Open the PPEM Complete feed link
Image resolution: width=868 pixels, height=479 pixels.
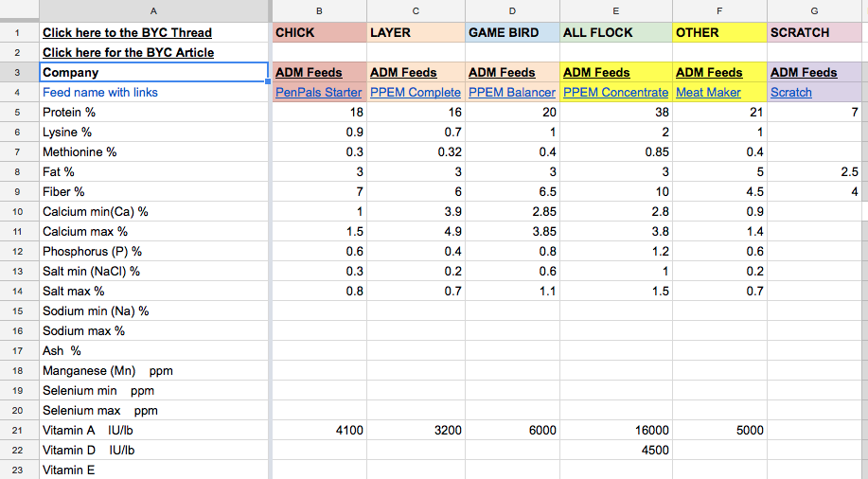pos(415,92)
